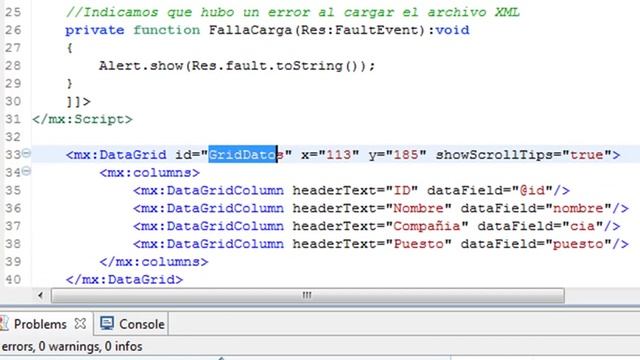Viewport: 640px width, 360px height.
Task: Click the "0 warnings, 0 infos" status text
Action: pos(90,347)
